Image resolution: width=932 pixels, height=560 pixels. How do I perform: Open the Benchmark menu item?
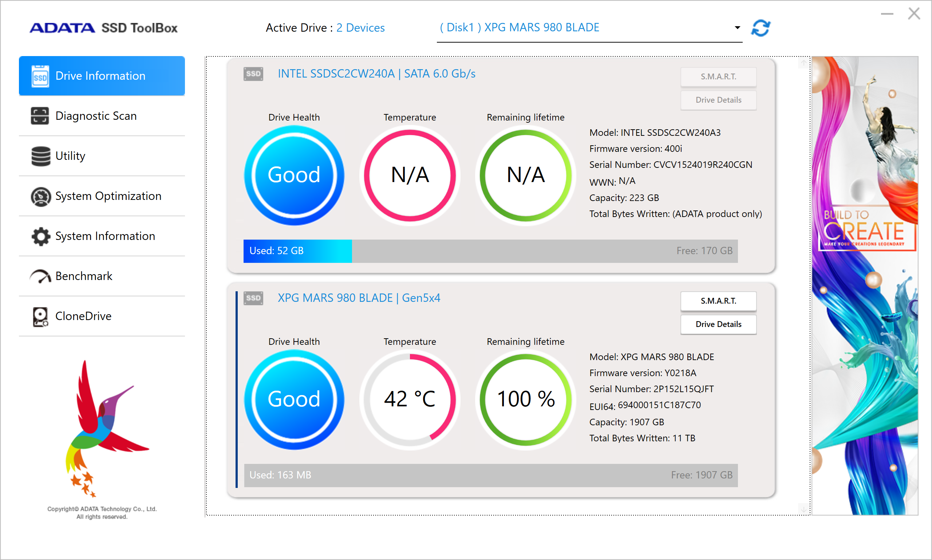click(x=84, y=276)
